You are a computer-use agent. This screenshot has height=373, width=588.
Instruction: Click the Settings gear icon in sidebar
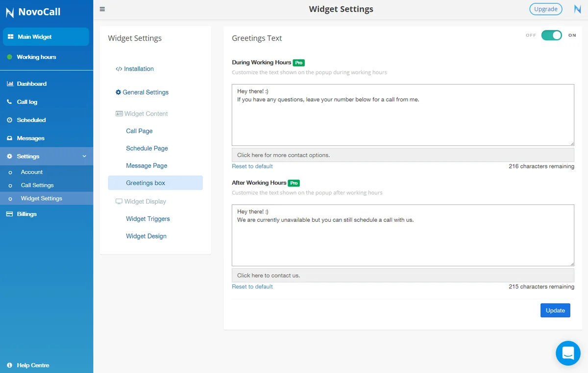click(x=10, y=156)
